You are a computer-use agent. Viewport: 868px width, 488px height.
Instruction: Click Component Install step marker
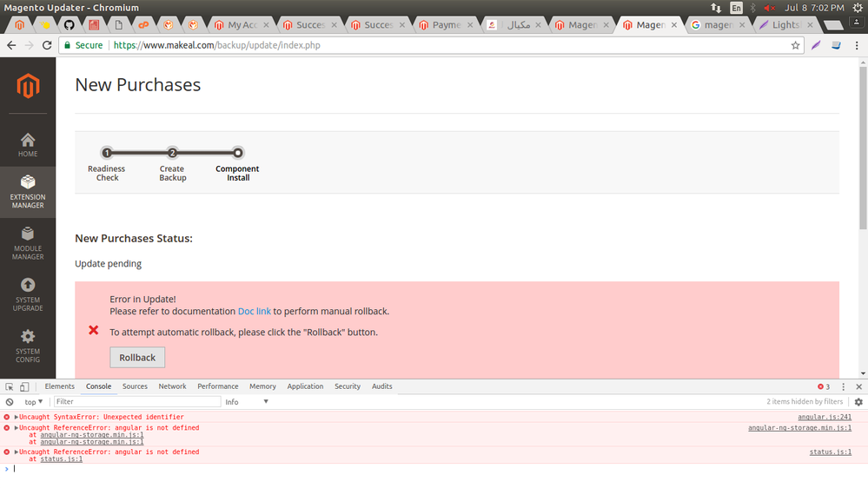point(237,153)
